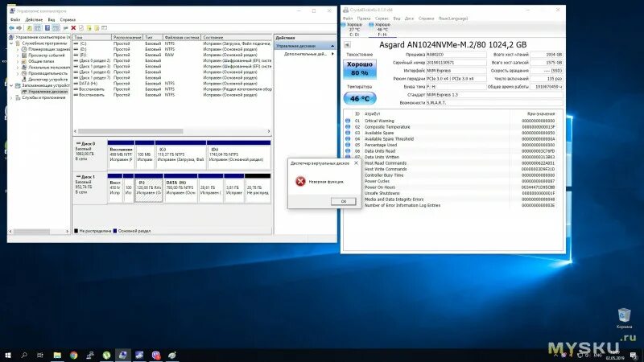Click the Critical Warning status circle
Viewport: 644px width, 362px height.
point(348,121)
